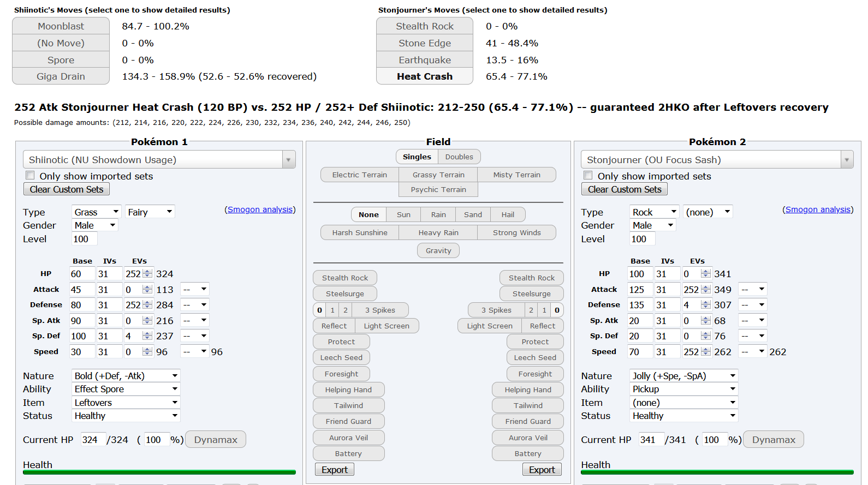Open Pokémon 1 status Healthy dropdown

(x=126, y=416)
